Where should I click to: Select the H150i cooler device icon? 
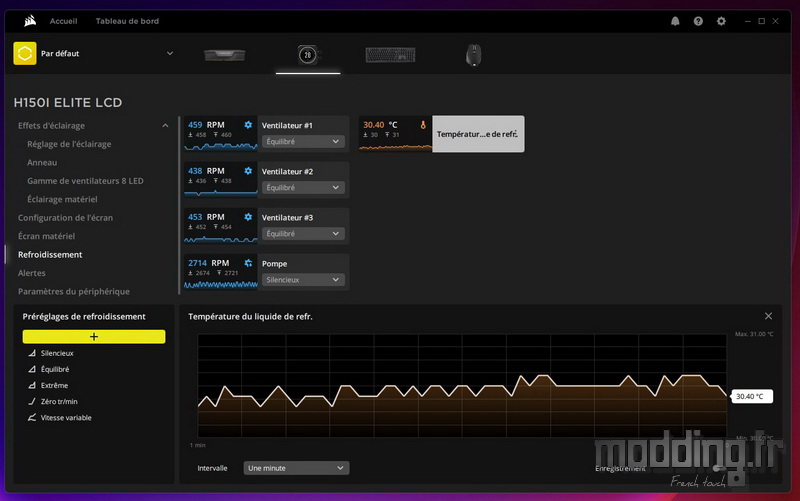point(308,55)
